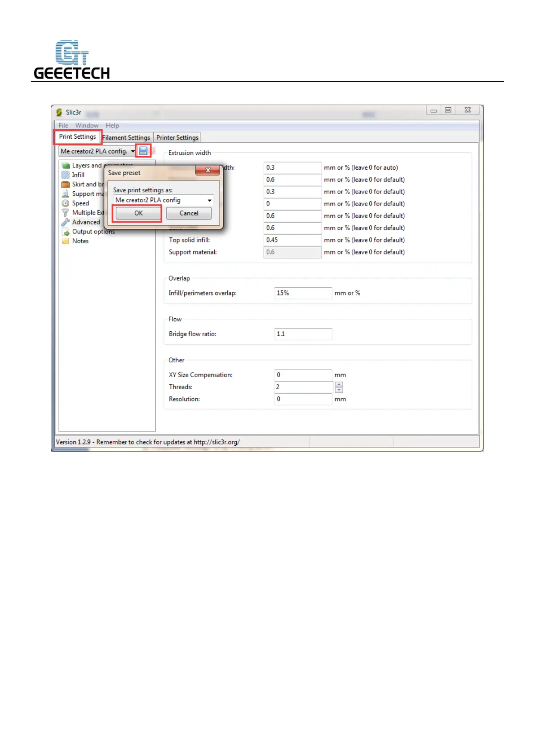Click the Overlap group label
Viewport: 535px width, 756px height.
[179, 278]
